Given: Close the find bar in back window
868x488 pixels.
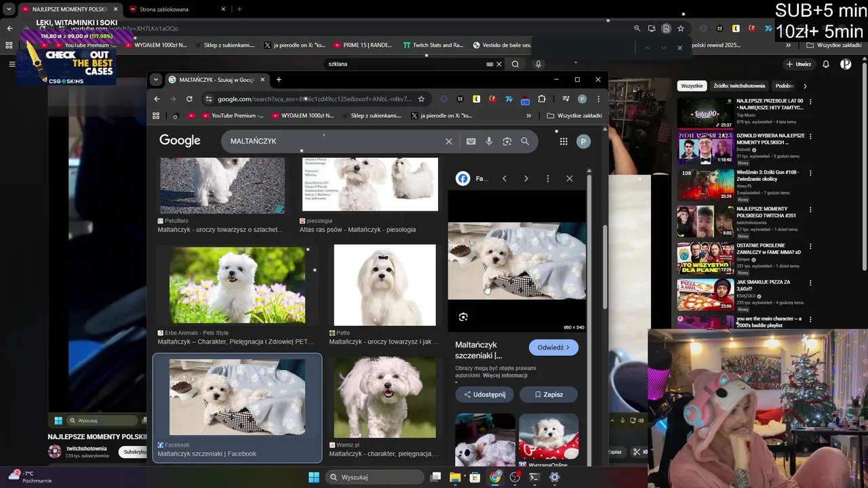Looking at the screenshot, I should (x=679, y=47).
